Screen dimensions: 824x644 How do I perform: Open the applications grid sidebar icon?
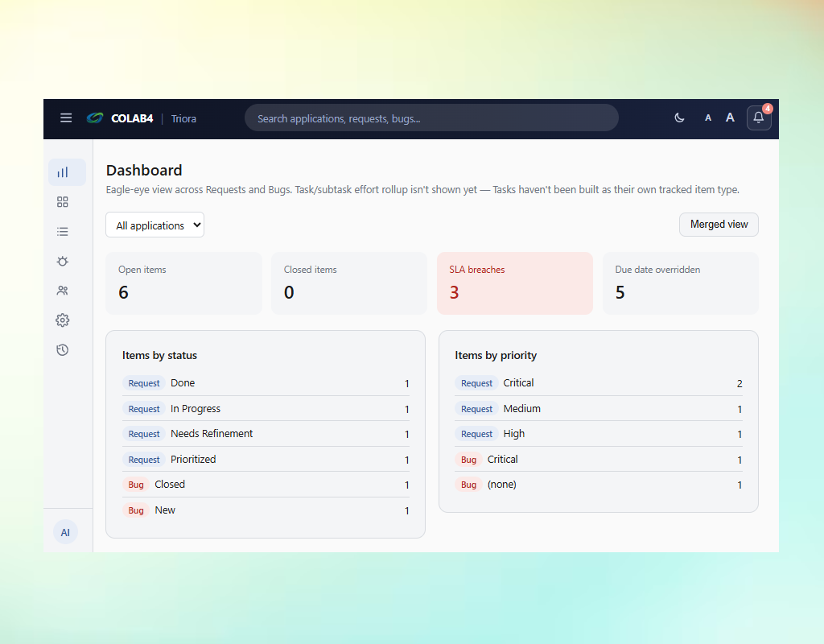click(x=63, y=202)
